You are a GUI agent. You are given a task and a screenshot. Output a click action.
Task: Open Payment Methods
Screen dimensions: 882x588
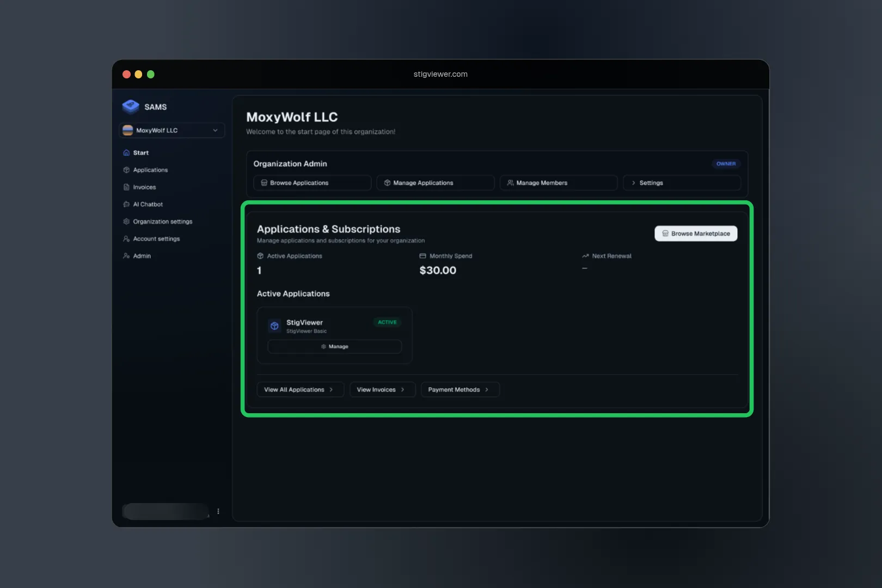tap(460, 390)
